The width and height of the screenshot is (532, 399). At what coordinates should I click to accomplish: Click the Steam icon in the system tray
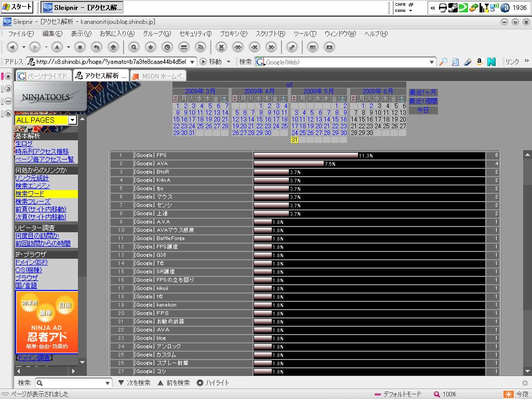tap(453, 7)
